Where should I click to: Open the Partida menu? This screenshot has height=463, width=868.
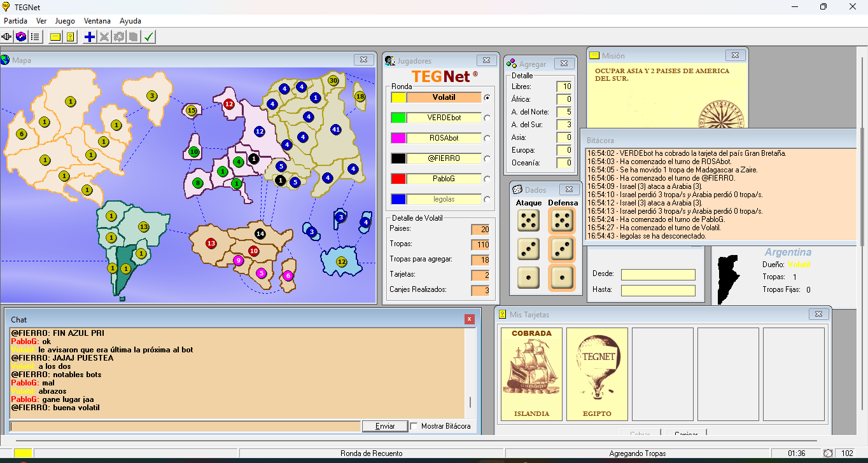(x=15, y=21)
